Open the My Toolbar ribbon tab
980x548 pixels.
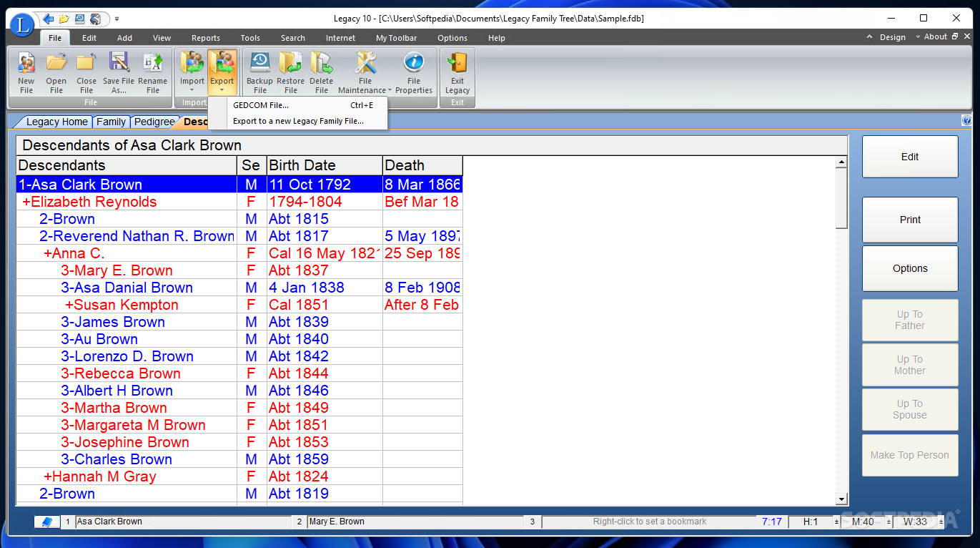(397, 38)
